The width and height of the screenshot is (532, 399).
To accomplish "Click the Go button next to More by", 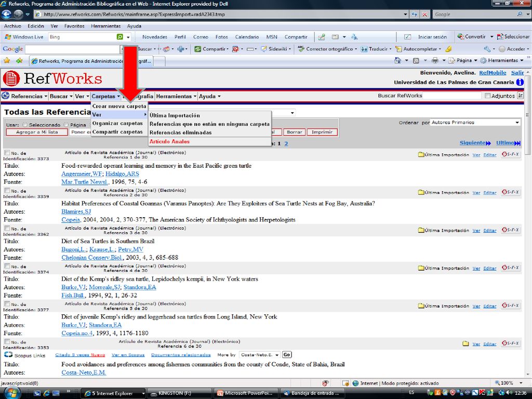I will coord(287,355).
